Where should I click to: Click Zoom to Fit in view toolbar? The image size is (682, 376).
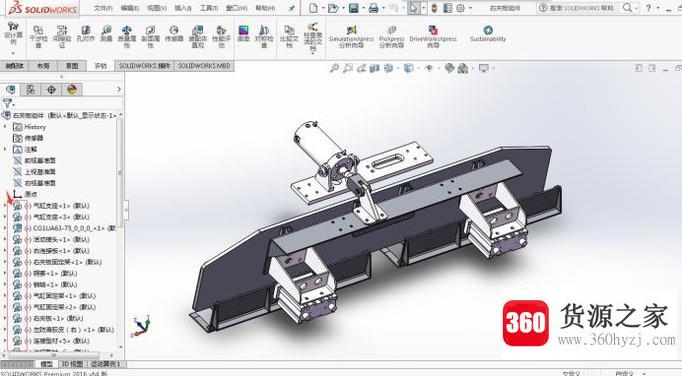point(334,68)
